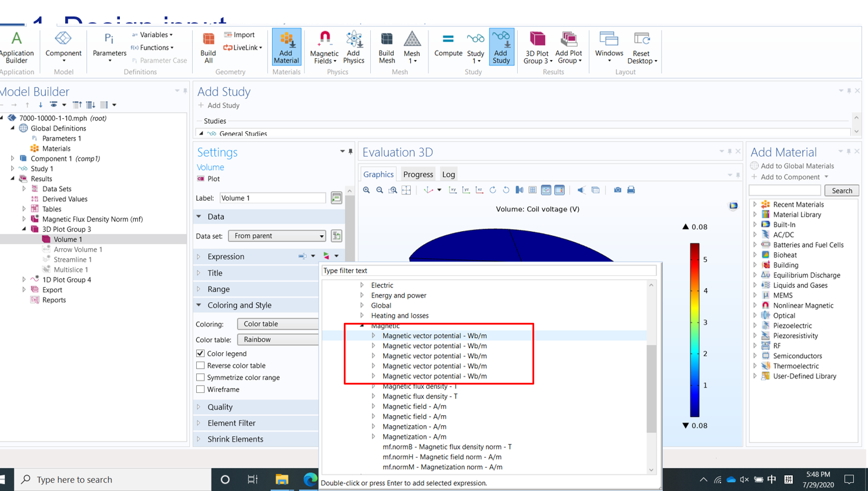Open the Task View taskbar icon
868x491 pixels.
(x=253, y=479)
